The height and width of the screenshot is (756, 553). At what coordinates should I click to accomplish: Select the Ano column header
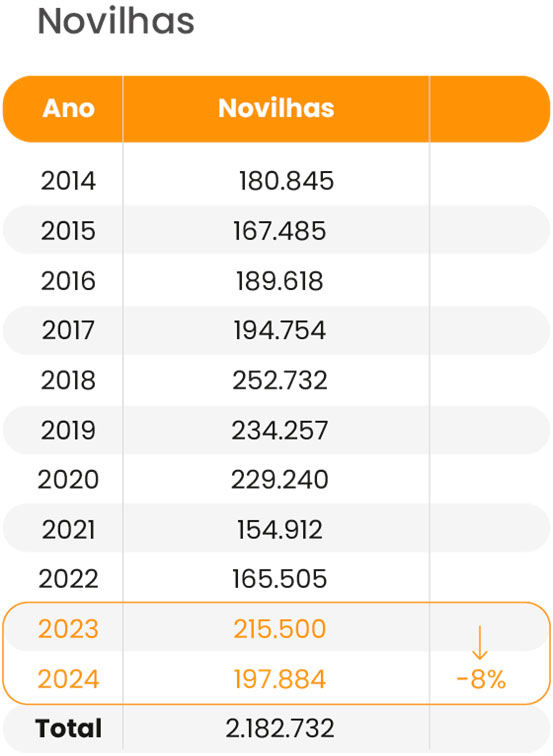tap(68, 108)
